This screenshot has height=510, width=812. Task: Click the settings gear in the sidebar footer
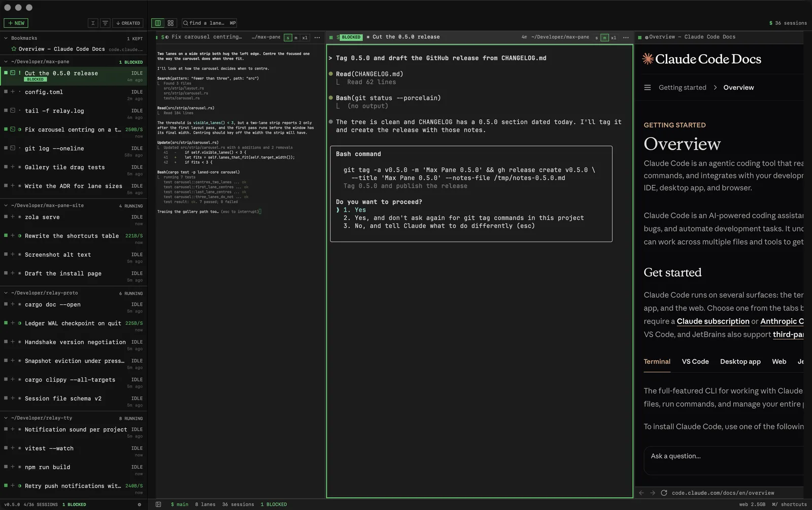(x=140, y=504)
